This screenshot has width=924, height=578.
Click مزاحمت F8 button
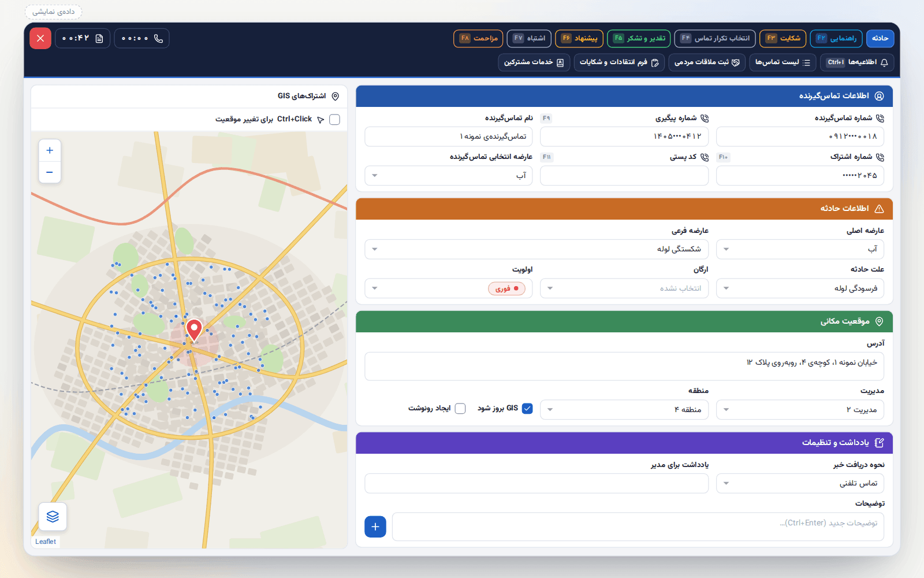pos(478,38)
